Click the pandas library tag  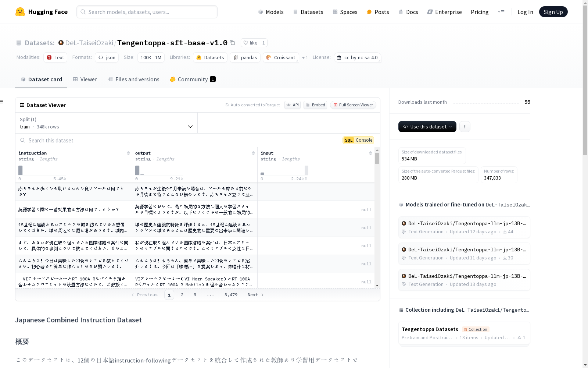pos(245,57)
